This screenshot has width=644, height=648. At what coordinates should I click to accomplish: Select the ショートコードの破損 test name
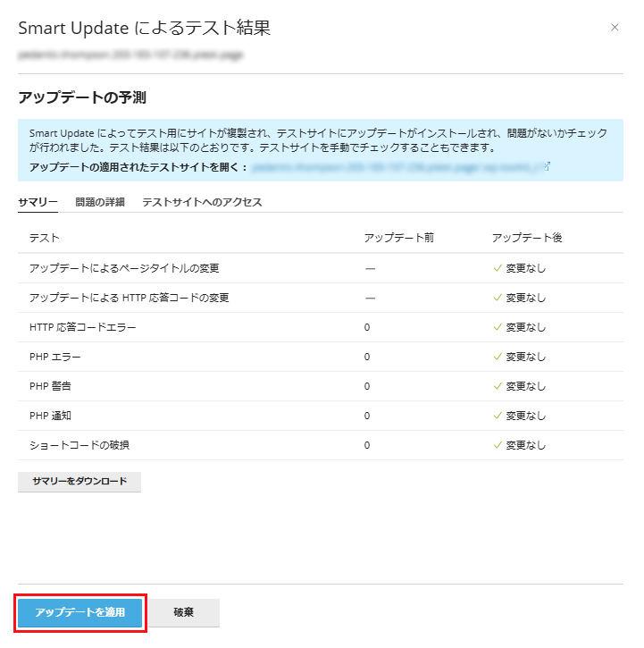85,445
